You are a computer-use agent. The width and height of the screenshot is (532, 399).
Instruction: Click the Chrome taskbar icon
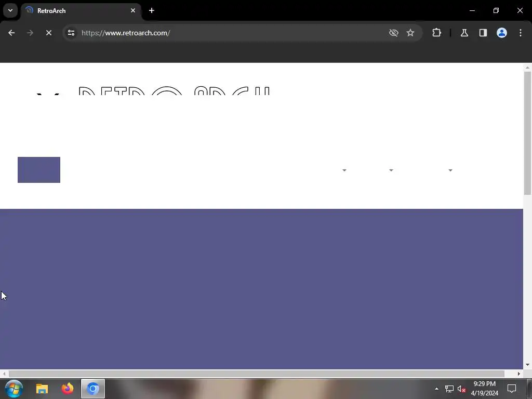[93, 389]
